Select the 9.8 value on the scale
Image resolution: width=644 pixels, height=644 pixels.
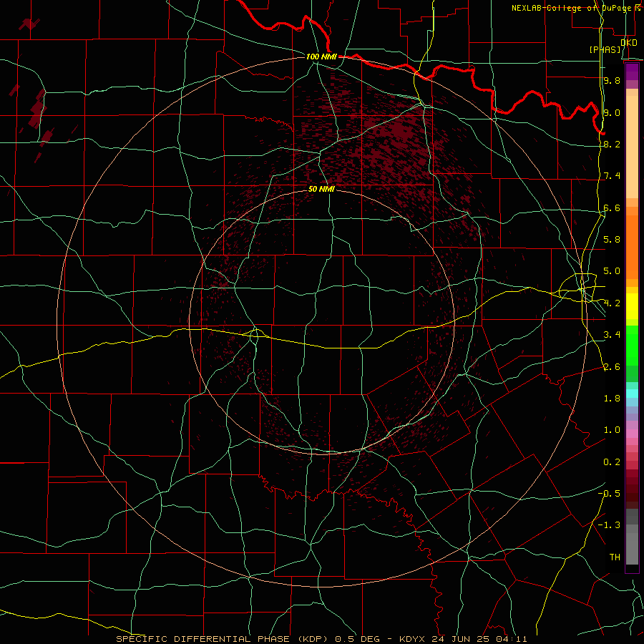click(612, 80)
